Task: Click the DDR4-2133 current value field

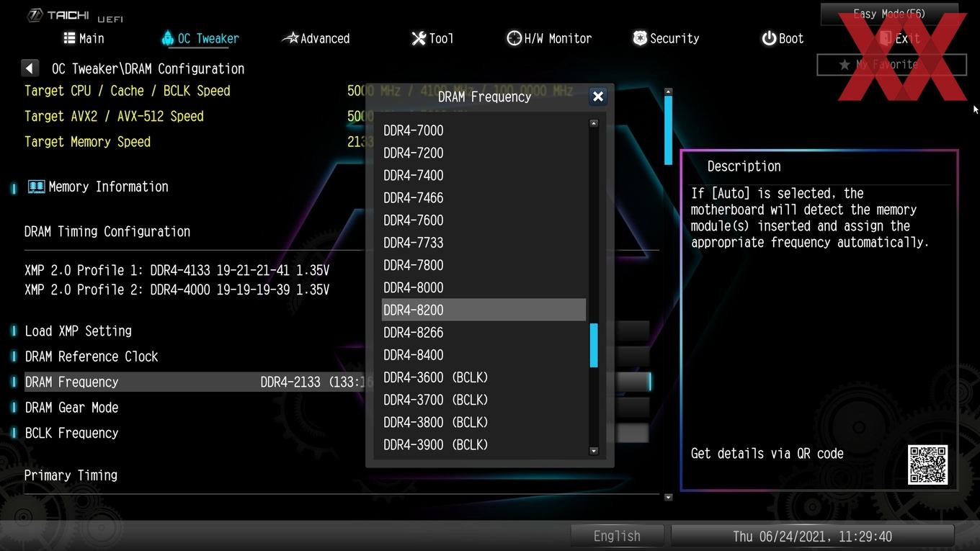Action: pos(317,382)
